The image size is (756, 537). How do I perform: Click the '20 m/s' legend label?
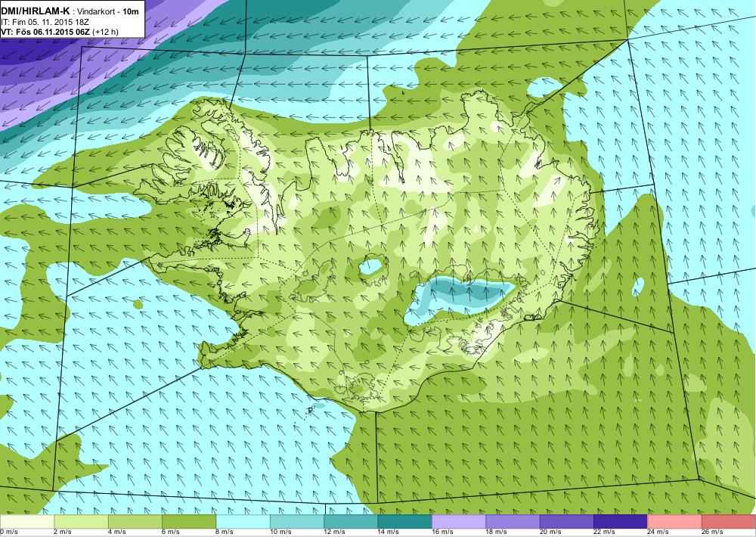[x=550, y=532]
